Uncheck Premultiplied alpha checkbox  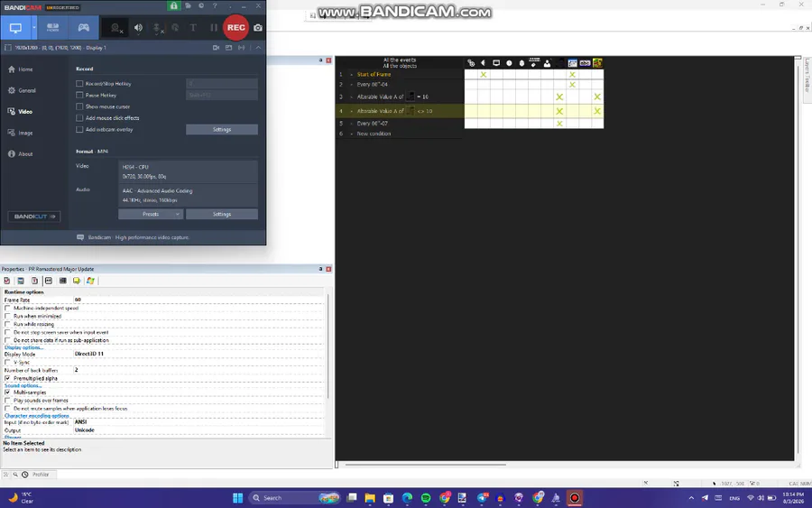7,379
